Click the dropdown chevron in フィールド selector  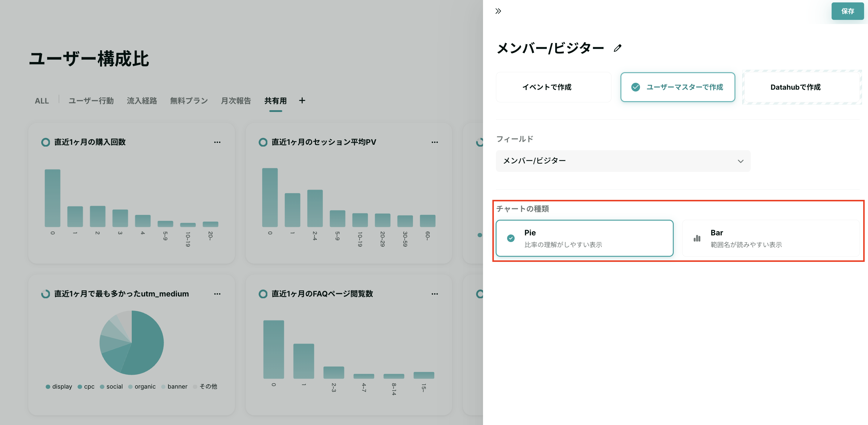click(x=740, y=161)
